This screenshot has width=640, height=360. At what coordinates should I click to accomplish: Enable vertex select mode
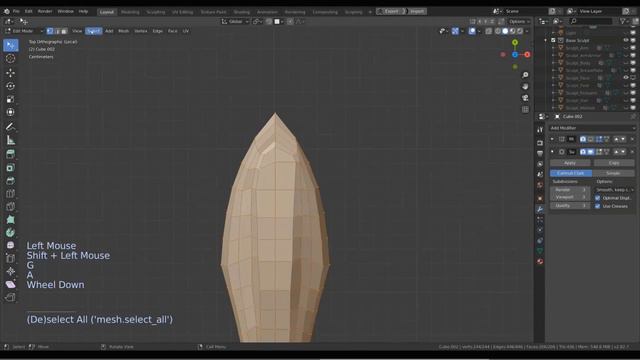[x=50, y=31]
